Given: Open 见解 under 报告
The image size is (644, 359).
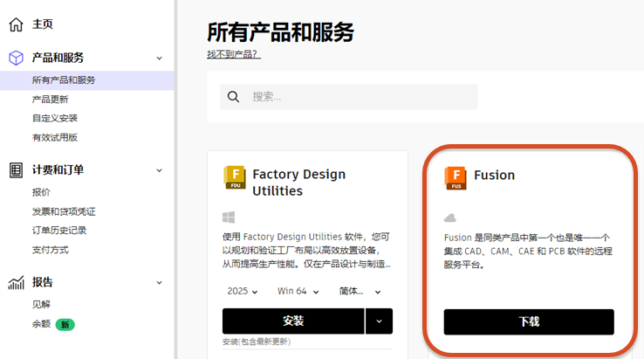Looking at the screenshot, I should 41,305.
